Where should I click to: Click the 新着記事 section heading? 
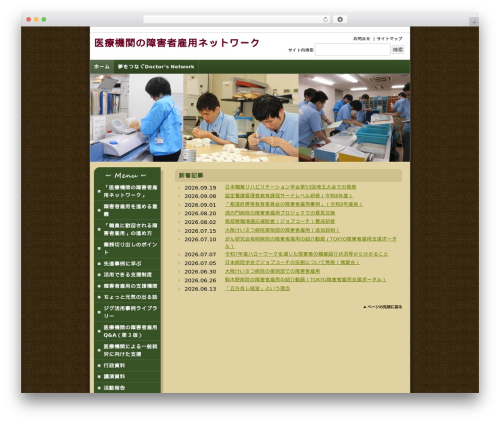tap(191, 175)
